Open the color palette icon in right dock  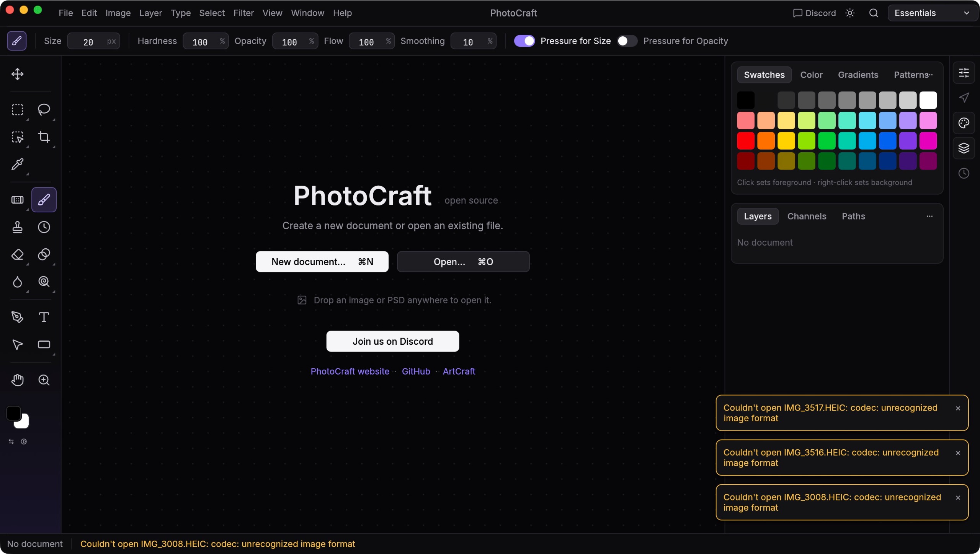(x=964, y=123)
